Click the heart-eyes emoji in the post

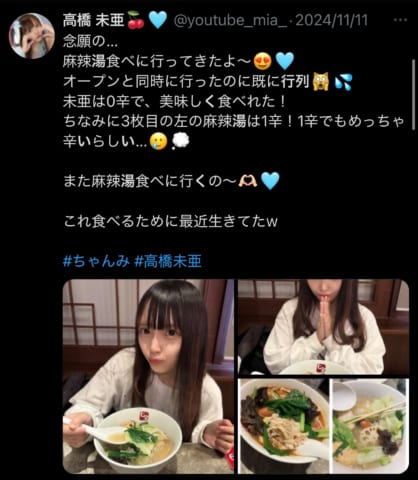263,61
